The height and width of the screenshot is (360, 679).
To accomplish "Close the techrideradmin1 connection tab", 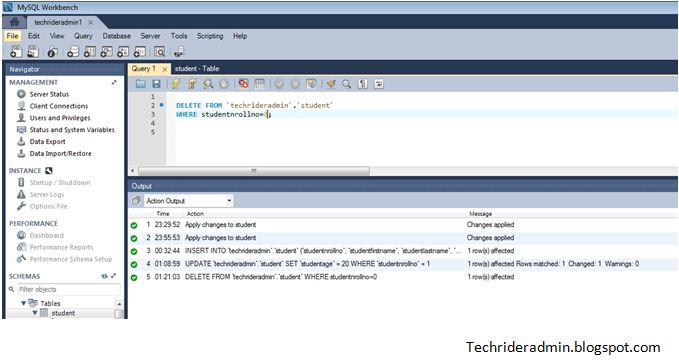I will click(91, 23).
